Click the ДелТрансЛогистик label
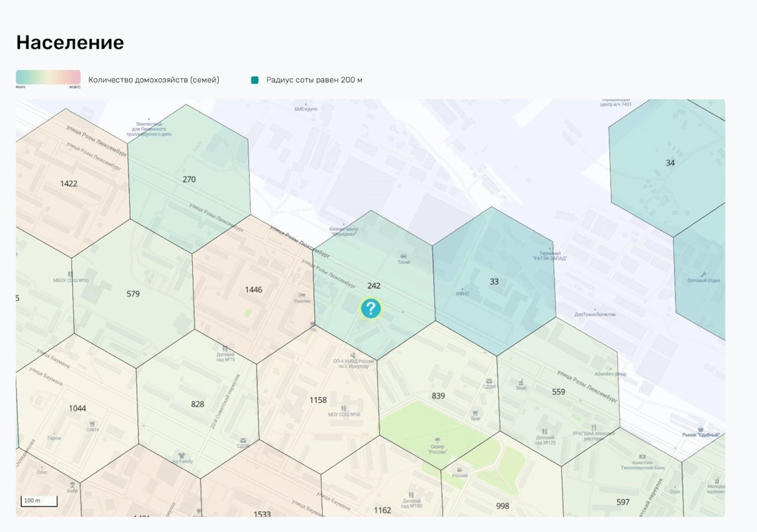The image size is (757, 532). [596, 314]
